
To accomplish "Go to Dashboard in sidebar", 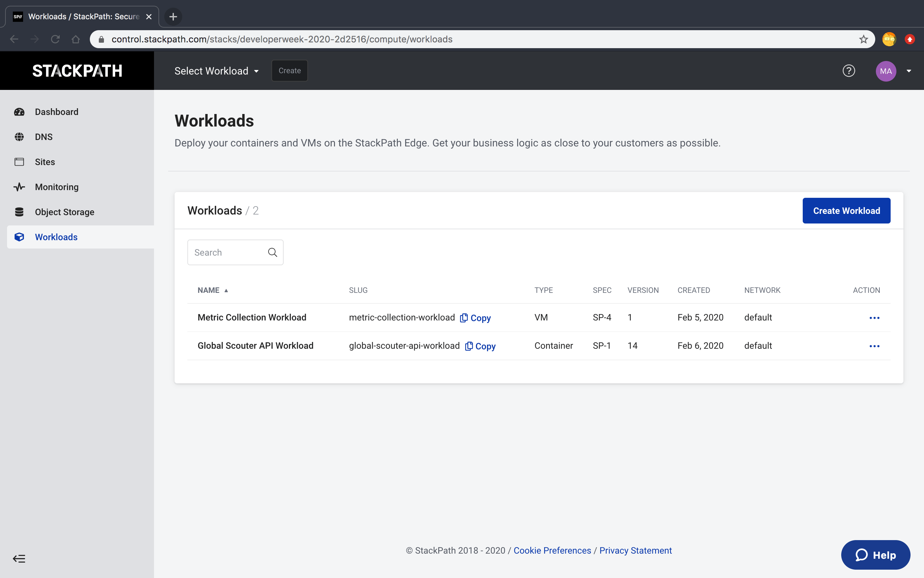I will click(x=56, y=112).
